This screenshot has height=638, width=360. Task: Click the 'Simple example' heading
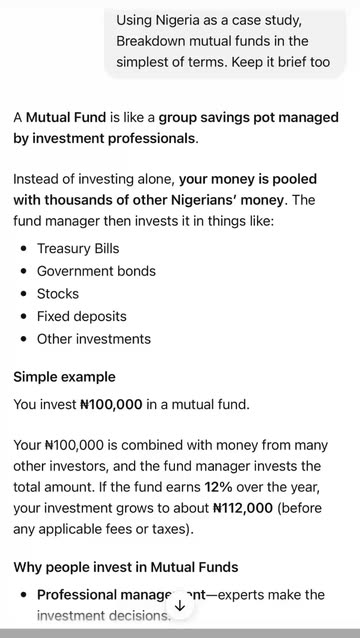click(x=64, y=377)
